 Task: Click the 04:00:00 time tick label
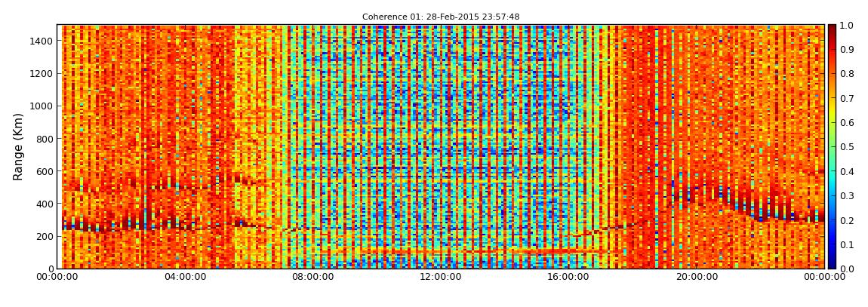186,278
